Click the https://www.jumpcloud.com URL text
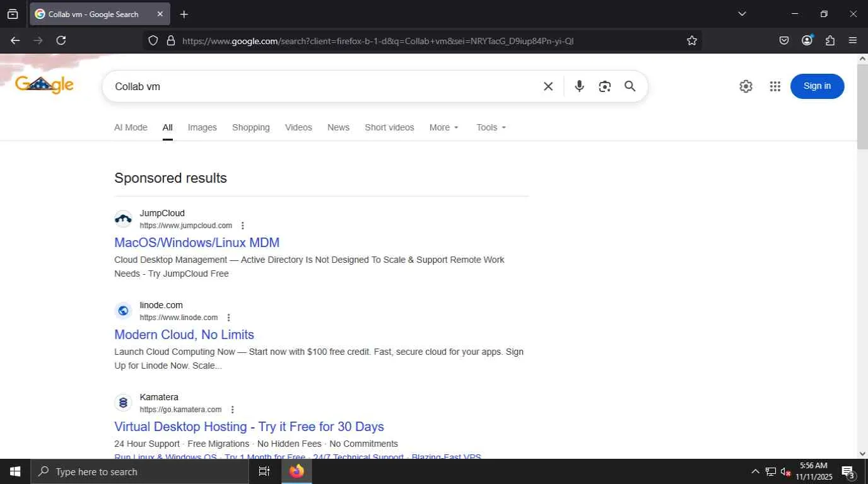Image resolution: width=868 pixels, height=484 pixels. coord(186,226)
